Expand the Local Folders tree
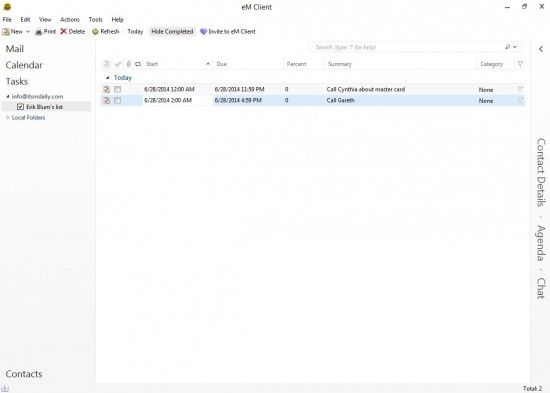 8,118
